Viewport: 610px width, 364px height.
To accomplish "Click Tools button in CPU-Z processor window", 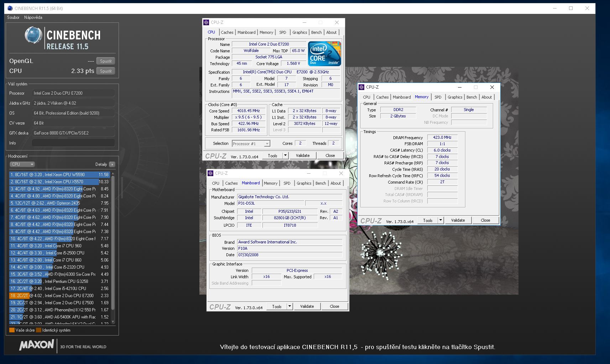I will pyautogui.click(x=272, y=155).
